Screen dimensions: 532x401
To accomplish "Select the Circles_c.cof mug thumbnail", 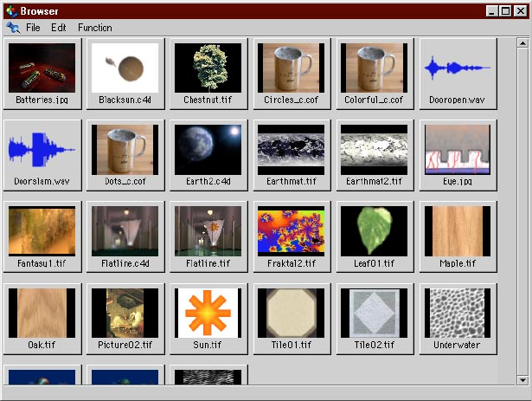I will click(x=292, y=68).
